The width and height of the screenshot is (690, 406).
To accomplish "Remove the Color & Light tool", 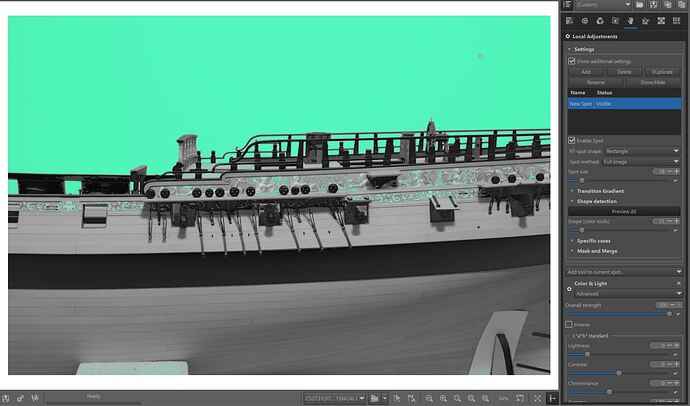I will coord(679,283).
